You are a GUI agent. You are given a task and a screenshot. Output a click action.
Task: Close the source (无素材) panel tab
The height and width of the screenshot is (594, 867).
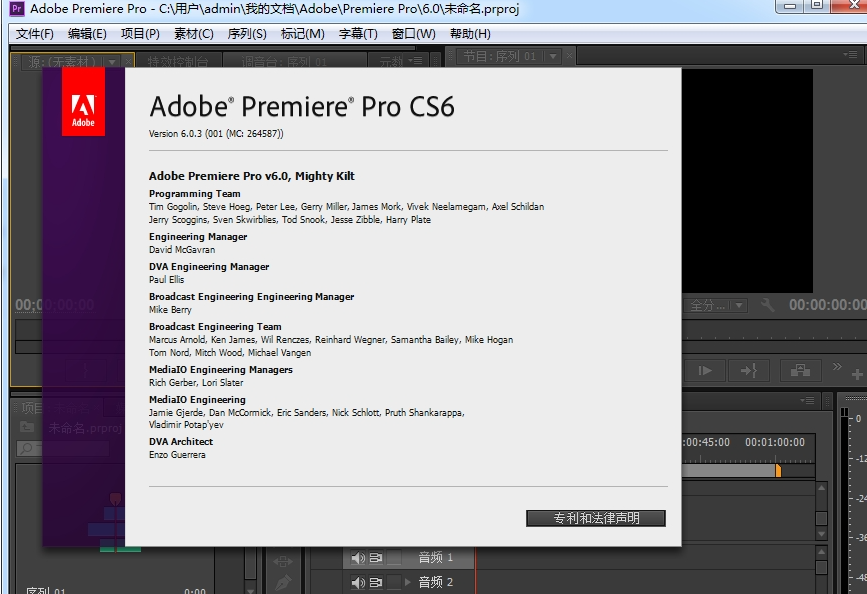128,61
